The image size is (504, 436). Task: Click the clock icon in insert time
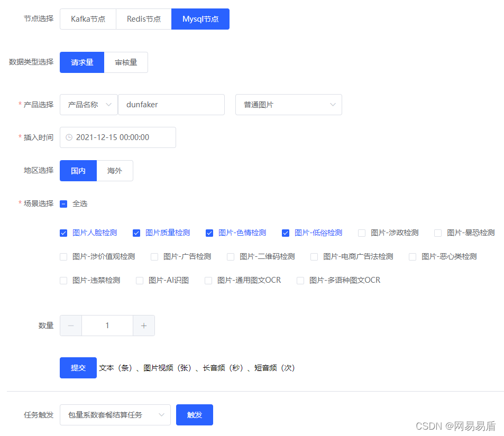(x=69, y=137)
